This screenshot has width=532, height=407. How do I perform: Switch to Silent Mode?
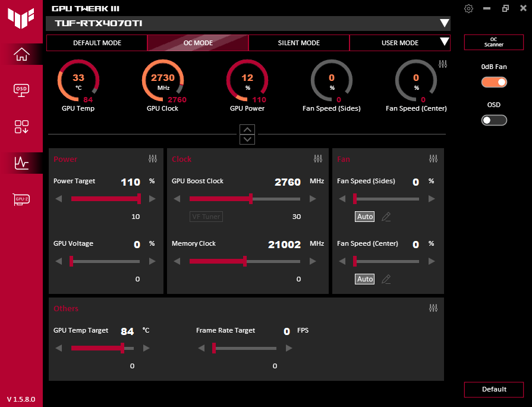[299, 43]
